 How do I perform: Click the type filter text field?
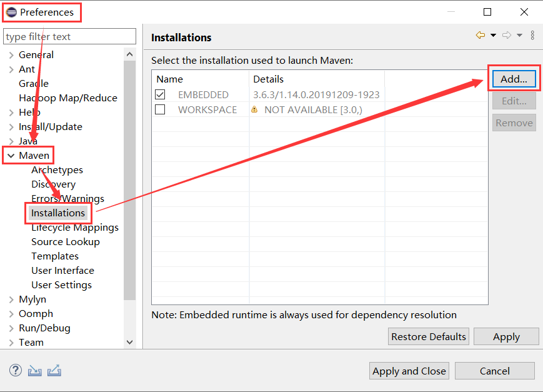69,36
